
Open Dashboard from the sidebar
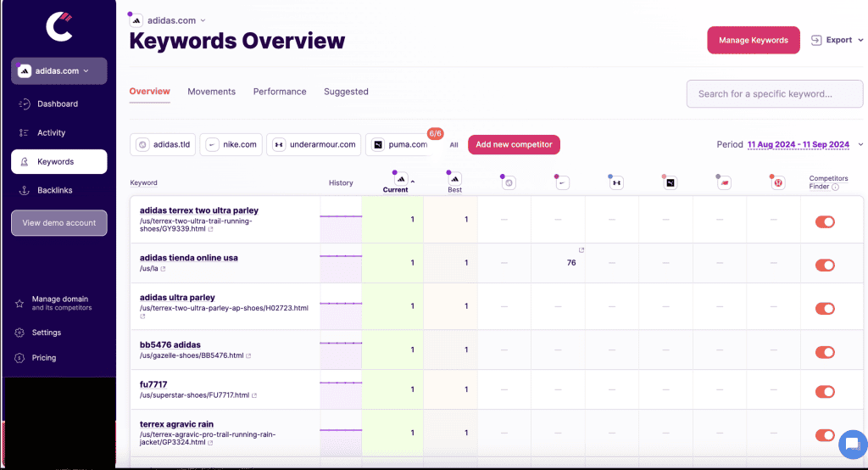(x=58, y=104)
